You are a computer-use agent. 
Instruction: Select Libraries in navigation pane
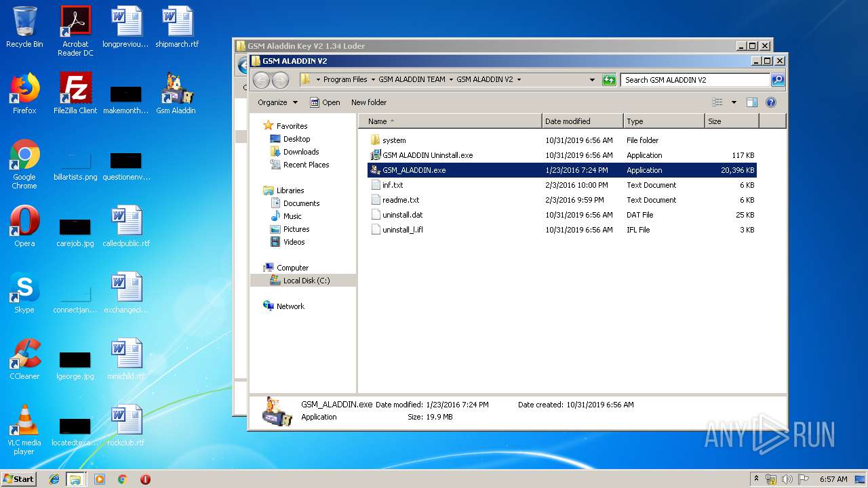pyautogui.click(x=283, y=190)
